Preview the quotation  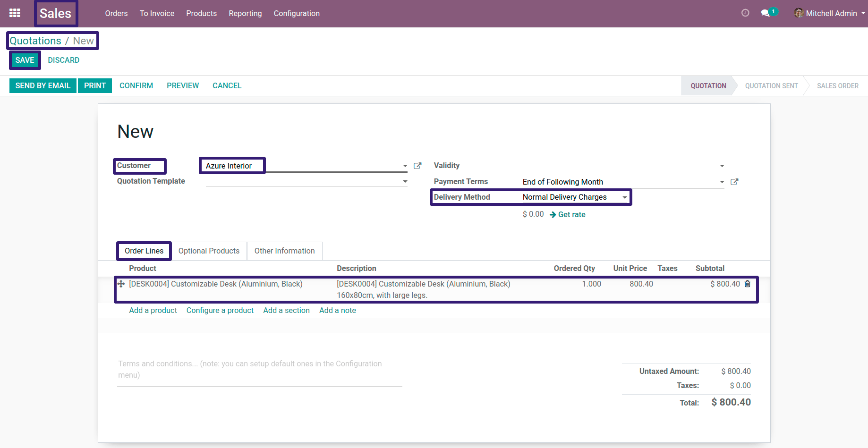point(183,85)
